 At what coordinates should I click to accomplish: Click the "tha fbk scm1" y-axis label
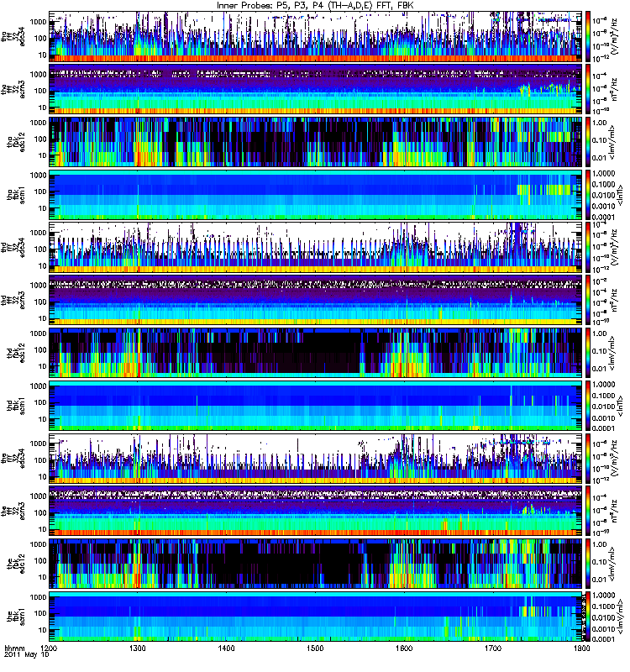coord(16,195)
